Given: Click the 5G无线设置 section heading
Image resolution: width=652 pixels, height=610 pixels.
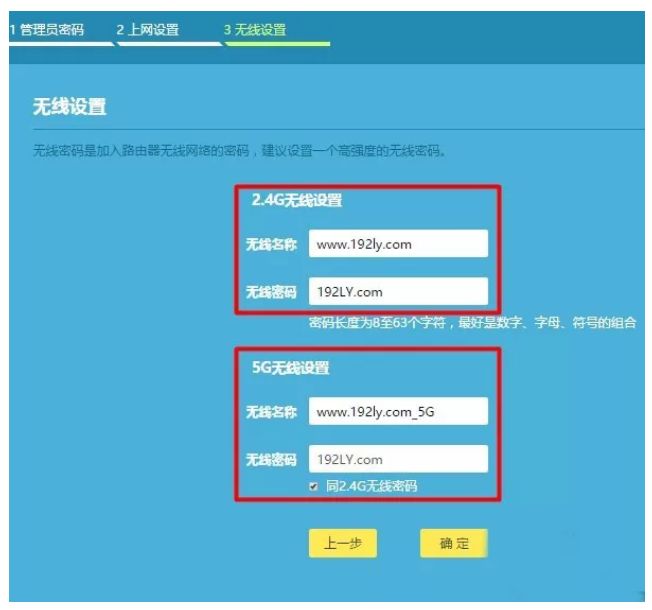Looking at the screenshot, I should point(290,368).
